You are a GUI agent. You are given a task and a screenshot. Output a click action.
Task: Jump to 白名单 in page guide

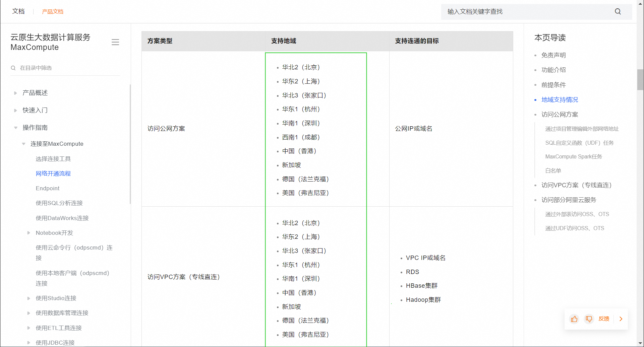pos(553,171)
